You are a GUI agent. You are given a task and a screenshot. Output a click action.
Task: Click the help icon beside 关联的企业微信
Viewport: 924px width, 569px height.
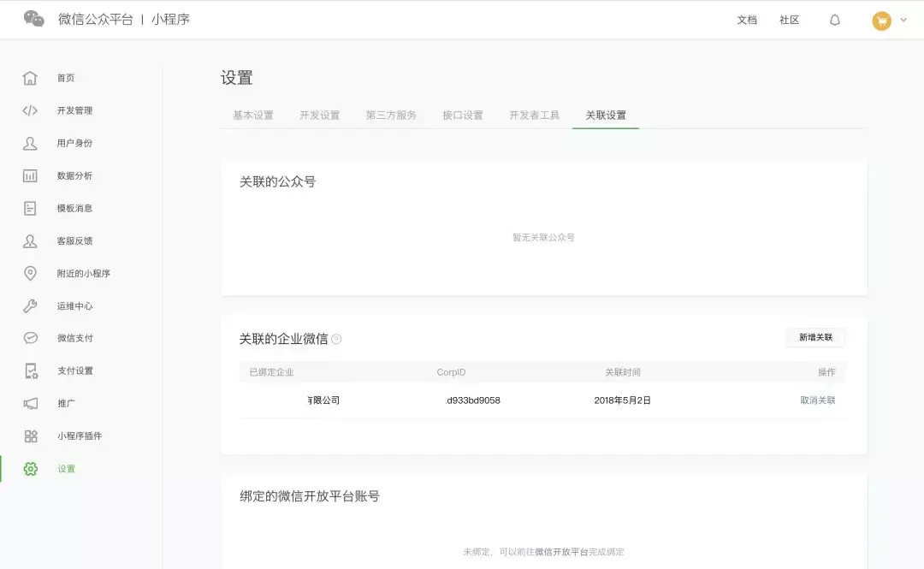click(336, 339)
